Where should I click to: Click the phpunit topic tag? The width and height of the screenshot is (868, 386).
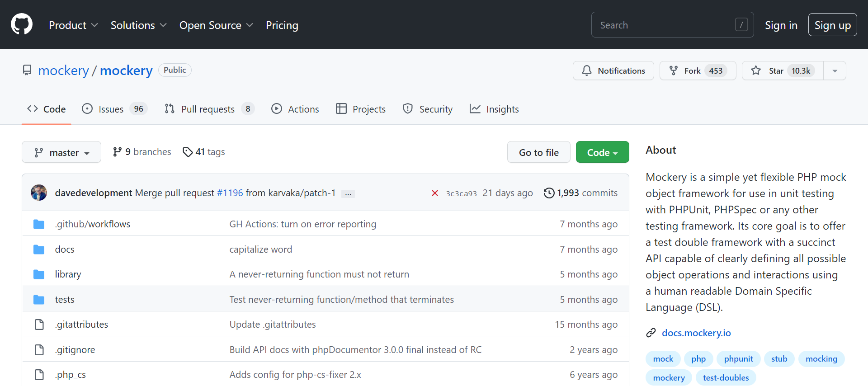pos(739,359)
